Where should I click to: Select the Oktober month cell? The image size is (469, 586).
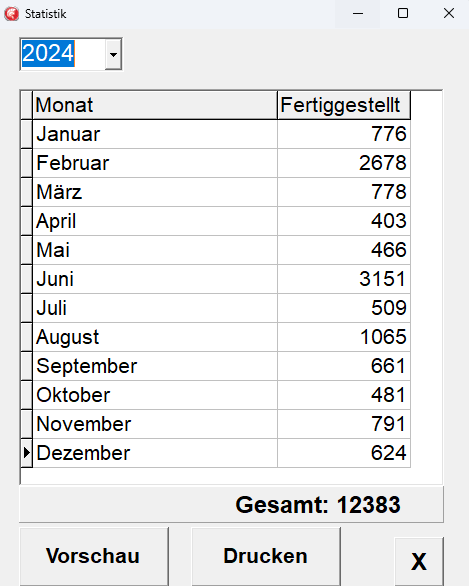(x=155, y=395)
